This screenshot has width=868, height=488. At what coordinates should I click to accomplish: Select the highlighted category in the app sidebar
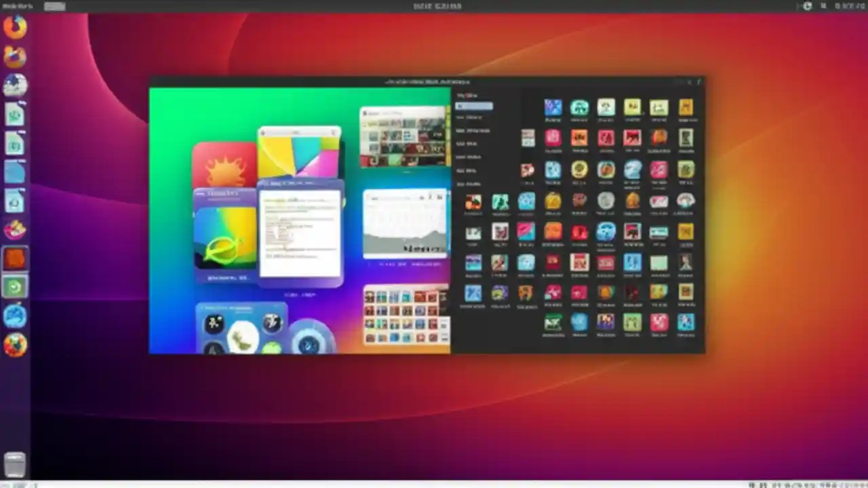(475, 106)
